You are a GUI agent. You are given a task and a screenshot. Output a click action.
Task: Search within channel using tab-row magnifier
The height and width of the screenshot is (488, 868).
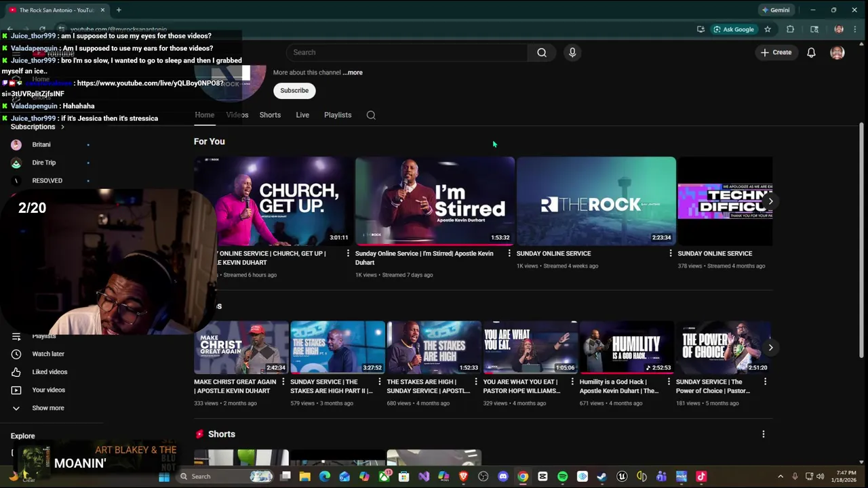click(x=371, y=115)
